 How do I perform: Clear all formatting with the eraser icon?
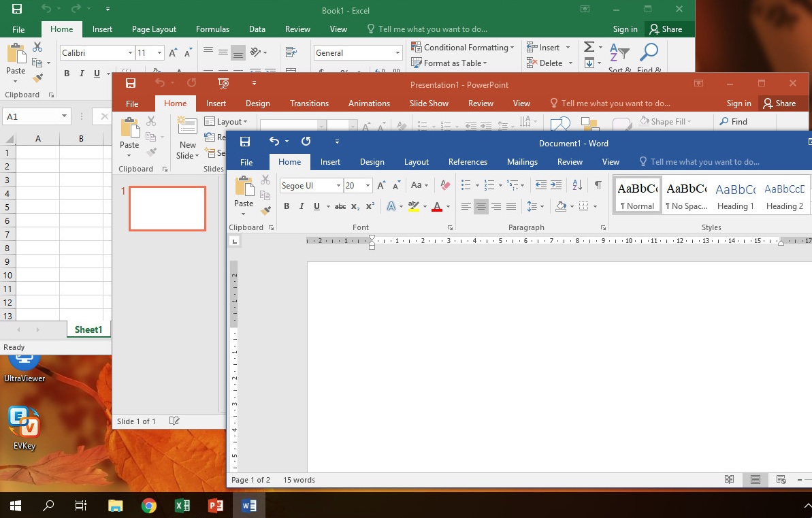coord(445,185)
